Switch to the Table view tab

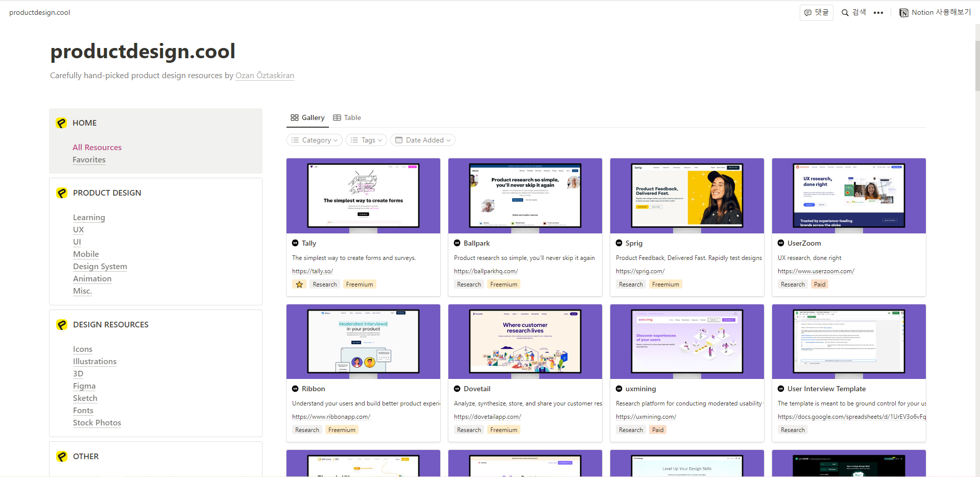tap(347, 118)
